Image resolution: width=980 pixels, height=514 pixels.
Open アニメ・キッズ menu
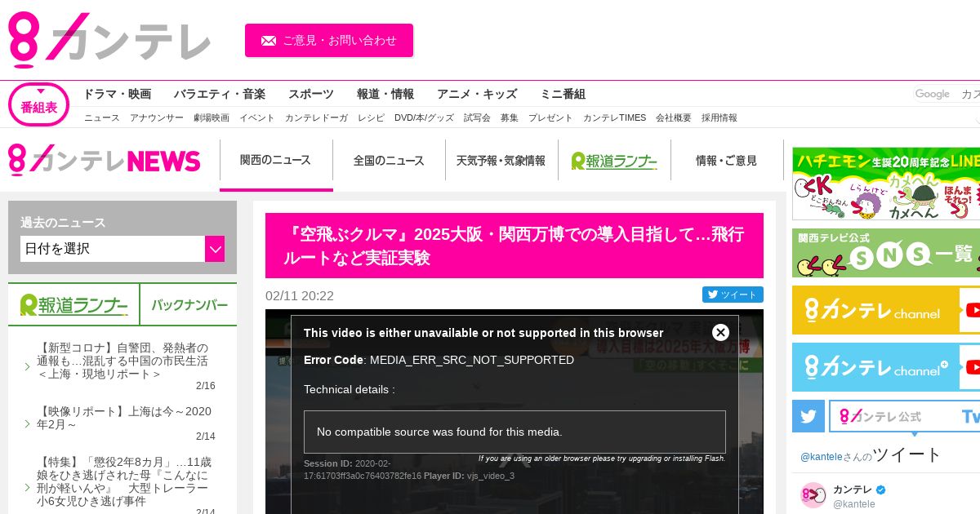coord(477,94)
